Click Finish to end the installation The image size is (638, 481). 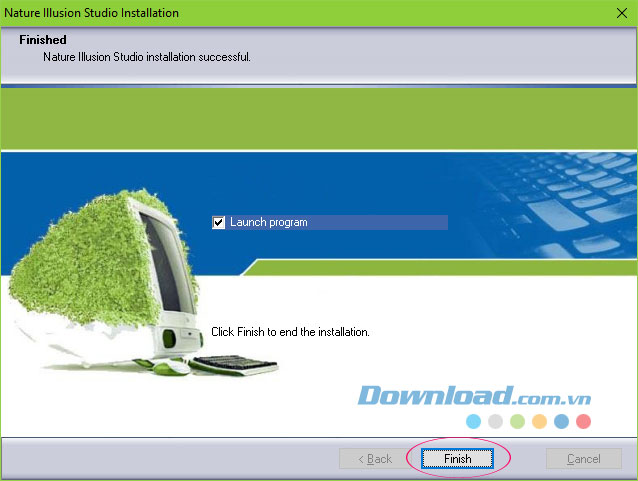click(x=457, y=459)
